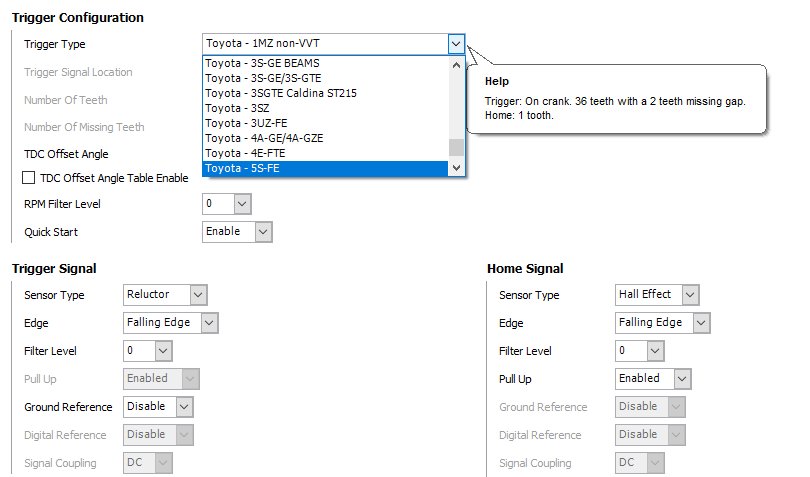The width and height of the screenshot is (810, 477).
Task: Open the RPM Filter Level dropdown
Action: click(242, 204)
